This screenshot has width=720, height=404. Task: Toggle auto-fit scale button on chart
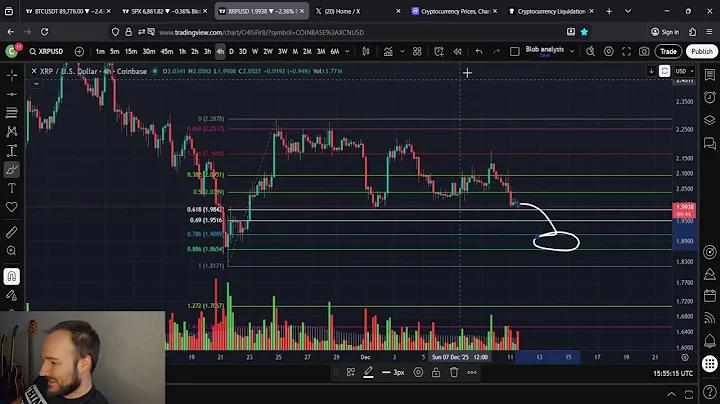click(664, 71)
